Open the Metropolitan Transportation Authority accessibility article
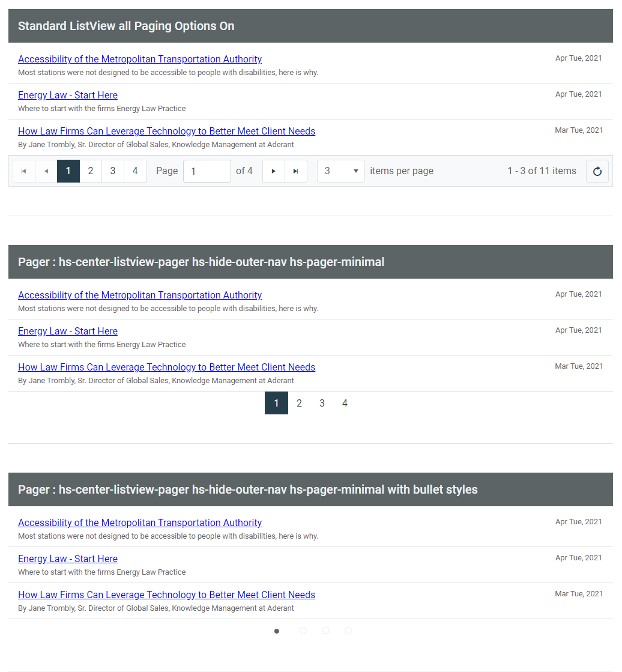 (140, 59)
